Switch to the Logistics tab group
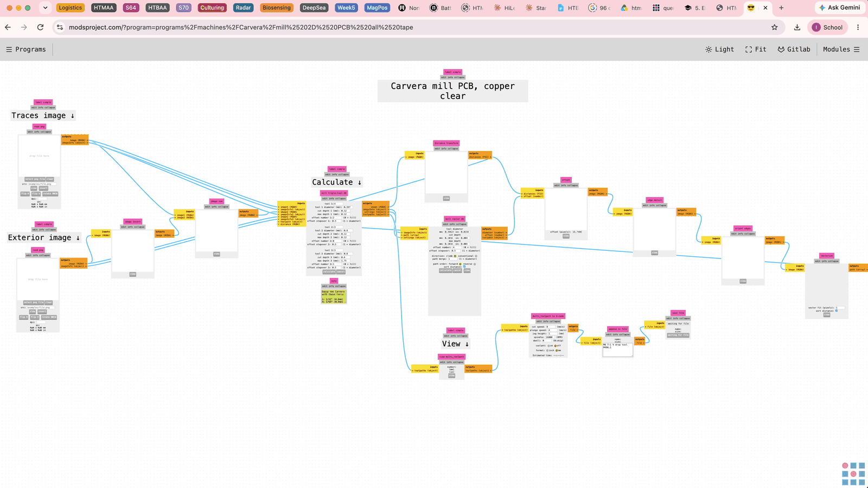The height and width of the screenshot is (488, 868). click(x=71, y=8)
